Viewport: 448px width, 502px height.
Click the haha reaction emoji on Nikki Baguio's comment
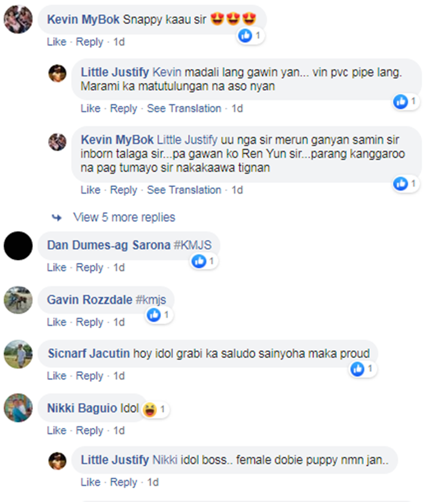[150, 409]
